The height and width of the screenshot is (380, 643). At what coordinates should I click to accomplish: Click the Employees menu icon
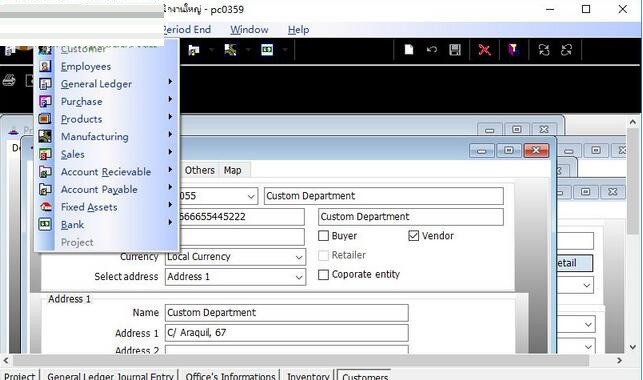pos(45,66)
